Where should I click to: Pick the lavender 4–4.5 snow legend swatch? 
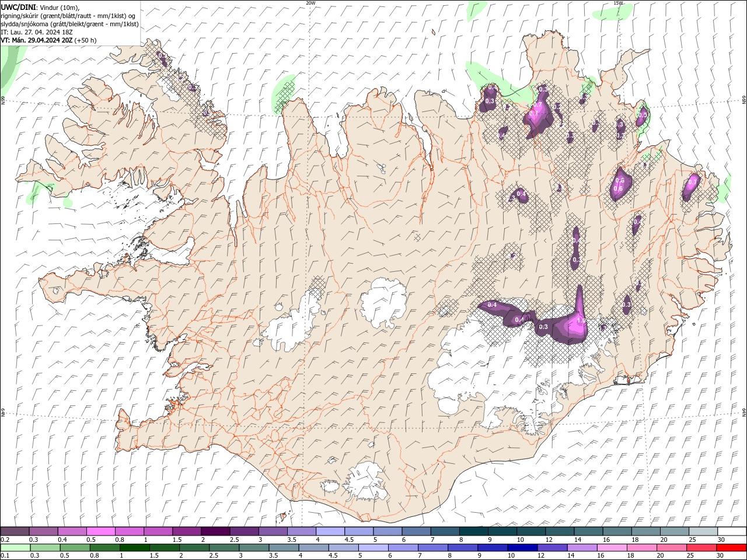330,531
